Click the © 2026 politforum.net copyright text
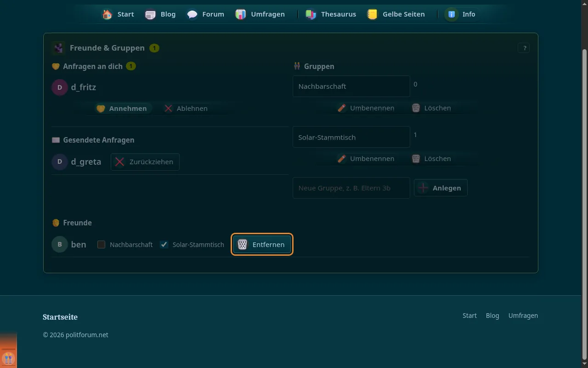The image size is (588, 368). tap(76, 335)
